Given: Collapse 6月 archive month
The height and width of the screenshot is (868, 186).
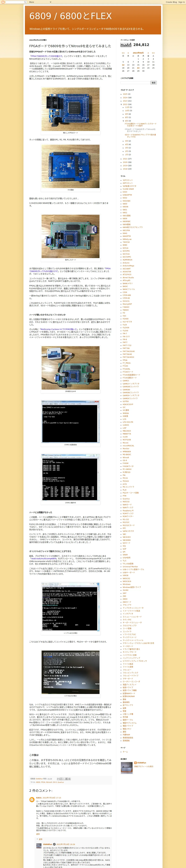Looking at the screenshot, I should (124, 121).
